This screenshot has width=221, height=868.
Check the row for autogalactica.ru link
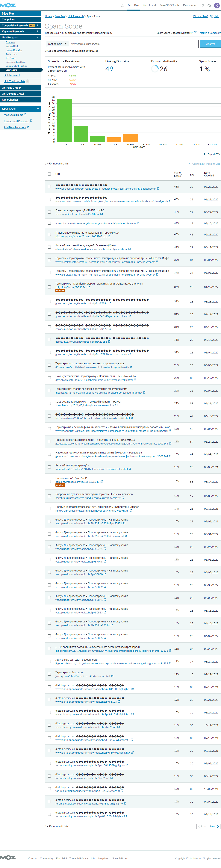tap(49, 223)
